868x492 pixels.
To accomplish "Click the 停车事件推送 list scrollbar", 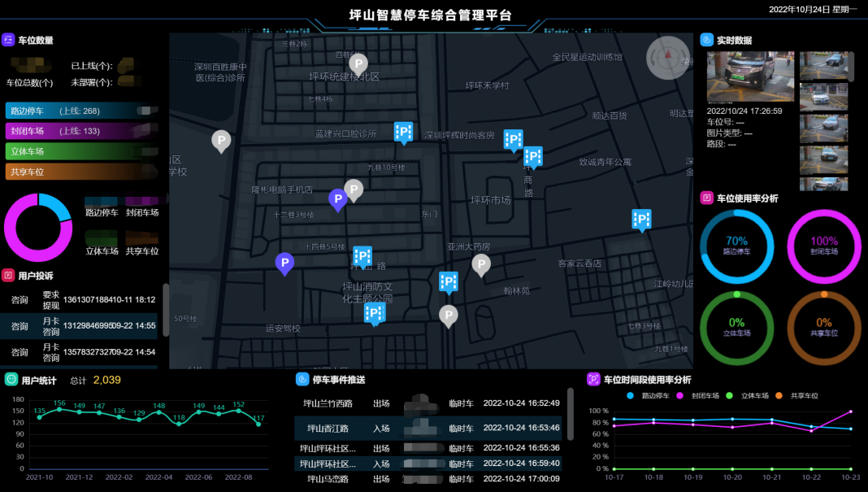I will coord(571,415).
